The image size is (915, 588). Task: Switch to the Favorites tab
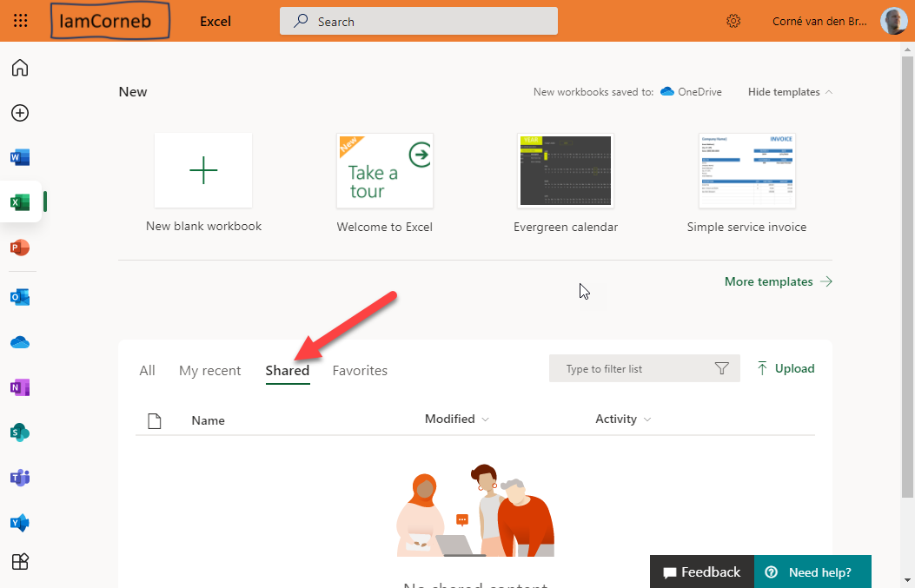(x=360, y=370)
